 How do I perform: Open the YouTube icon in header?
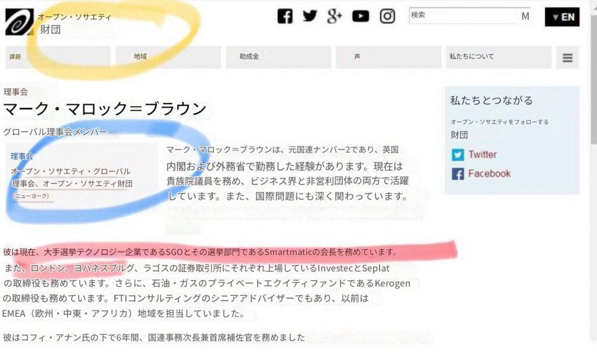360,16
